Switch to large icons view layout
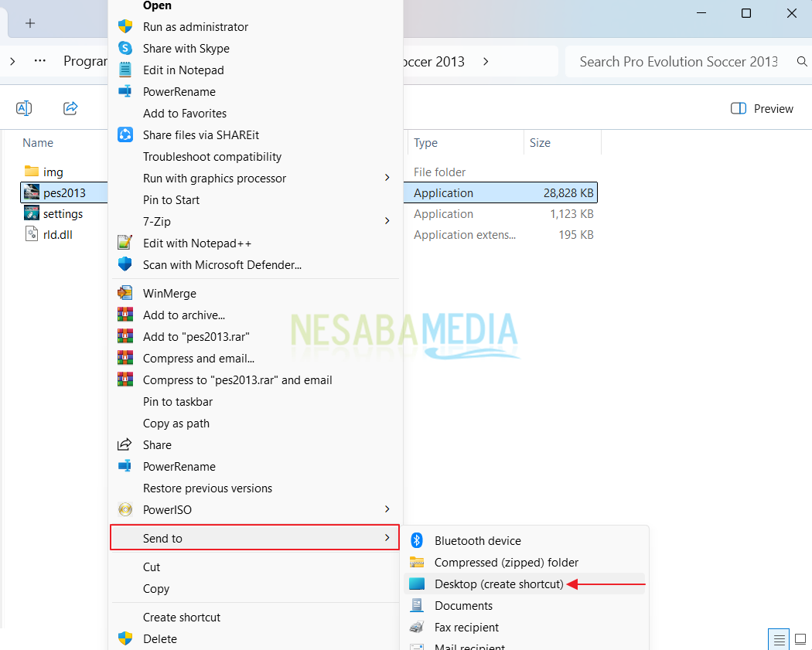Image resolution: width=812 pixels, height=650 pixels. tap(800, 640)
